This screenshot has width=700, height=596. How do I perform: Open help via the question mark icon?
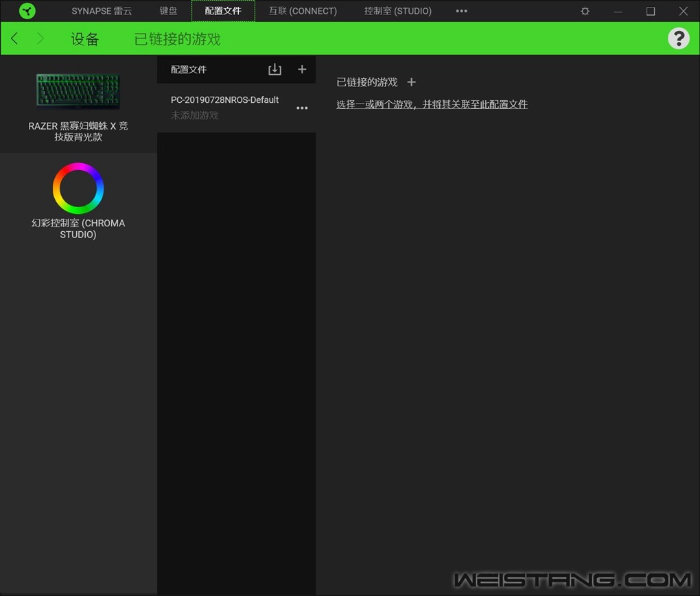[x=679, y=38]
